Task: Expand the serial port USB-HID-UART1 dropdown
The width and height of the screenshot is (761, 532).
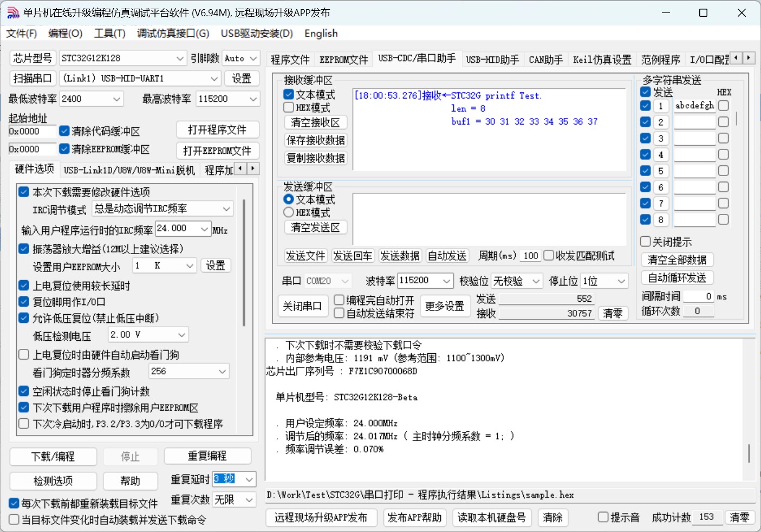Action: click(214, 79)
